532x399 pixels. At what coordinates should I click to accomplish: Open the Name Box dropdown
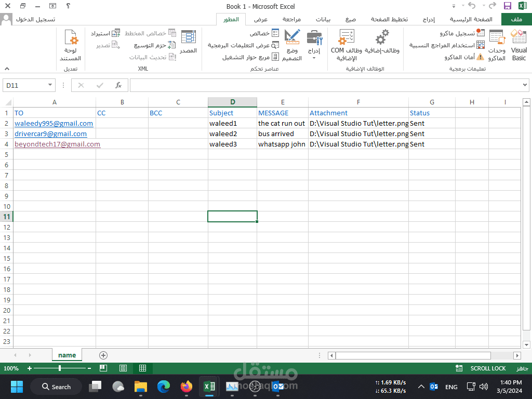[x=50, y=85]
